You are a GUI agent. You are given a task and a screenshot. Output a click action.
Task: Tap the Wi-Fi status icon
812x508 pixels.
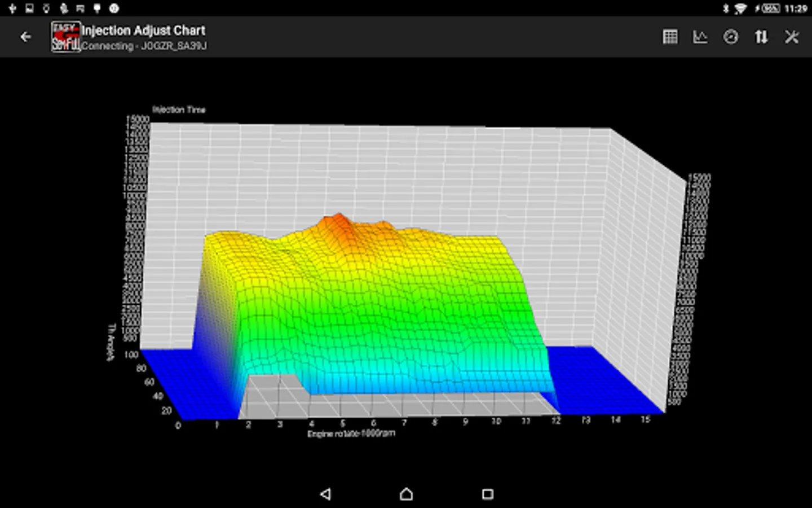click(740, 8)
